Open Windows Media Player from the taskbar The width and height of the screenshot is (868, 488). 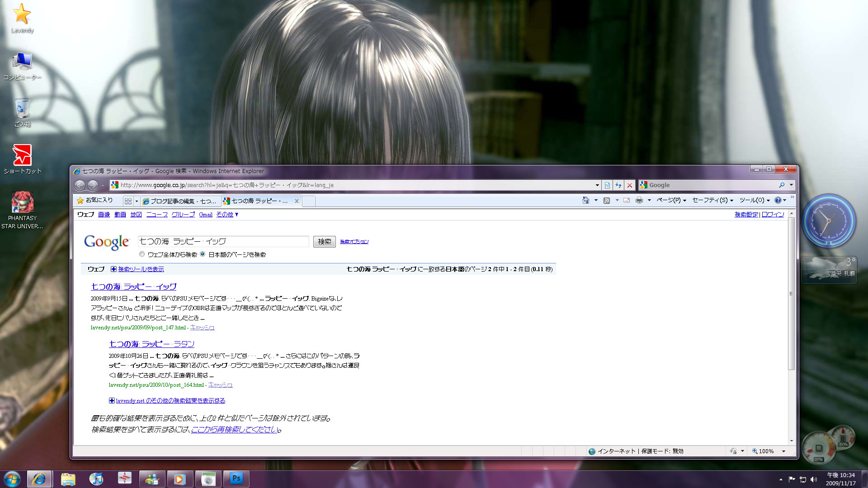click(180, 479)
